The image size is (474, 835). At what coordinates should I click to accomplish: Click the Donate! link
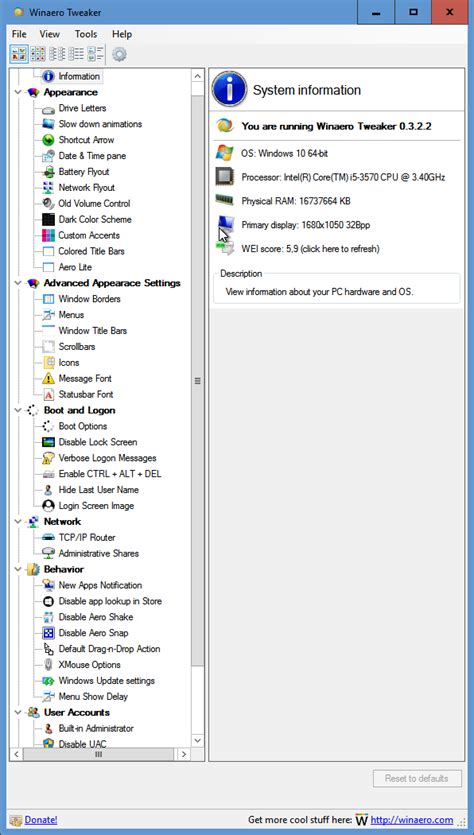(41, 820)
